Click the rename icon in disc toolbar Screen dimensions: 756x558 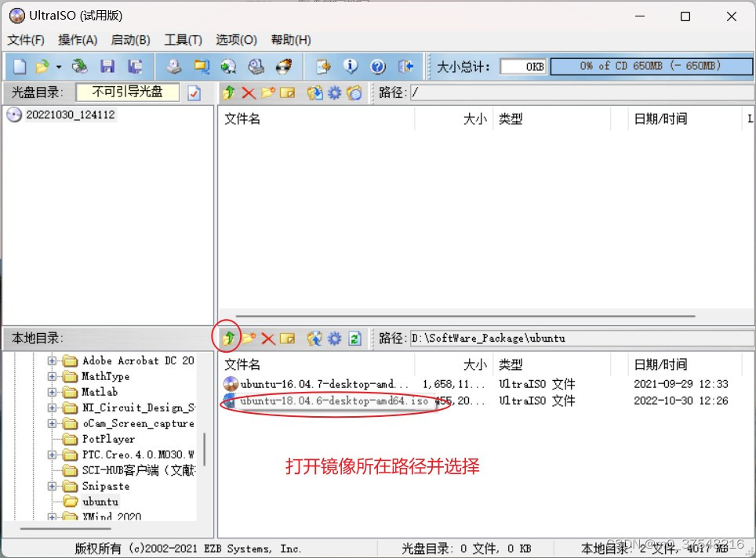click(x=287, y=92)
